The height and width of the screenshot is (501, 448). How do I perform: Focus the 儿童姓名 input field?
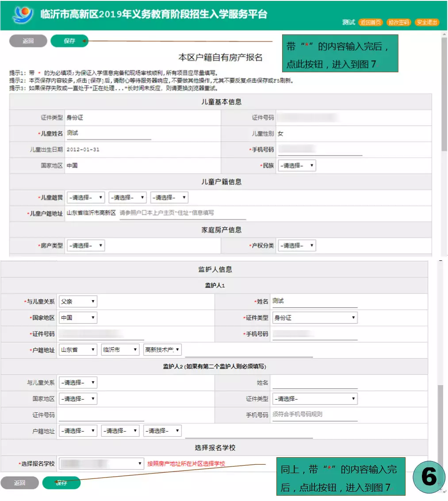coord(108,134)
